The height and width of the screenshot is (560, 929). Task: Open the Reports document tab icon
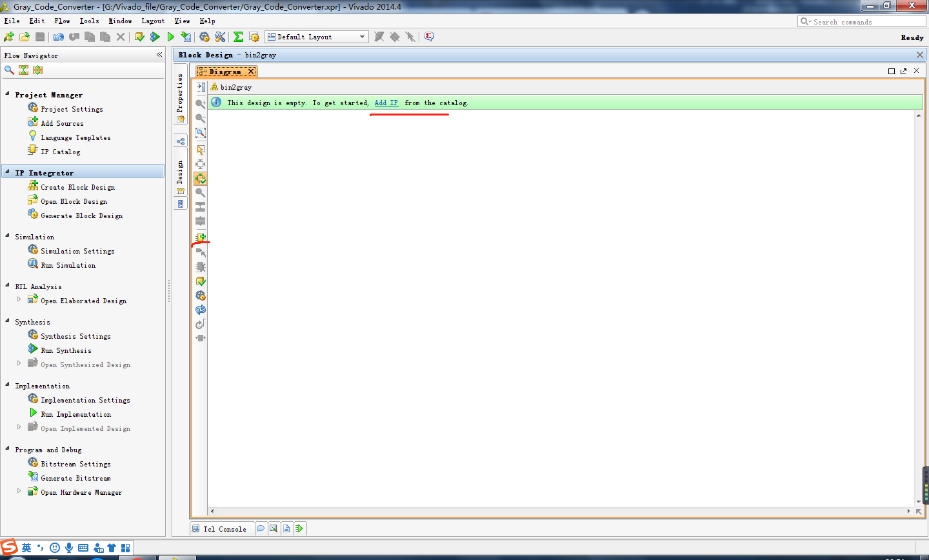[x=286, y=528]
